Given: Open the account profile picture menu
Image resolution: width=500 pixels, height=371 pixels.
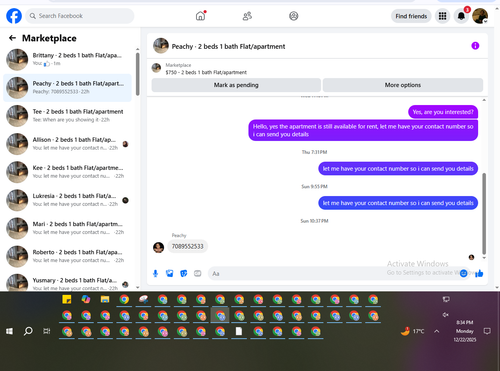Looking at the screenshot, I should pyautogui.click(x=480, y=16).
